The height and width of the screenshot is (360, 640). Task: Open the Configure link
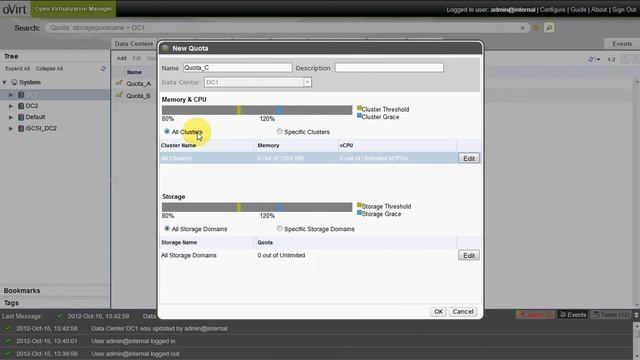point(553,9)
